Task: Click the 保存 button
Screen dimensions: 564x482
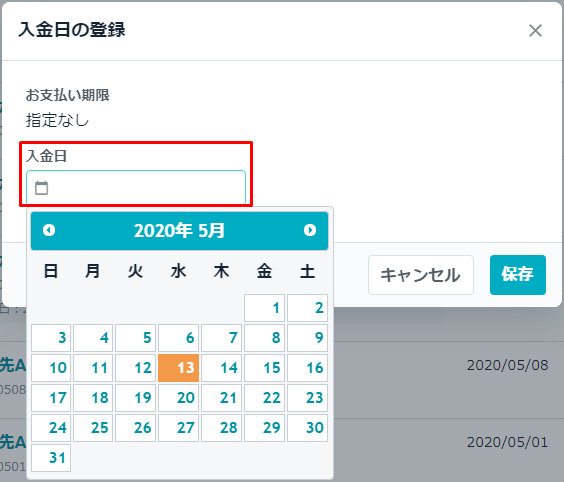Action: point(518,275)
